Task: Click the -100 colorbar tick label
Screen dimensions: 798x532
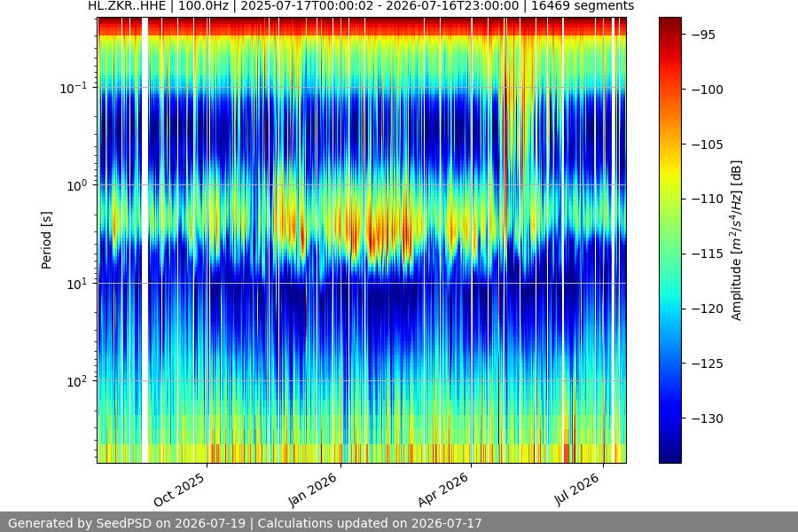Action: [707, 90]
